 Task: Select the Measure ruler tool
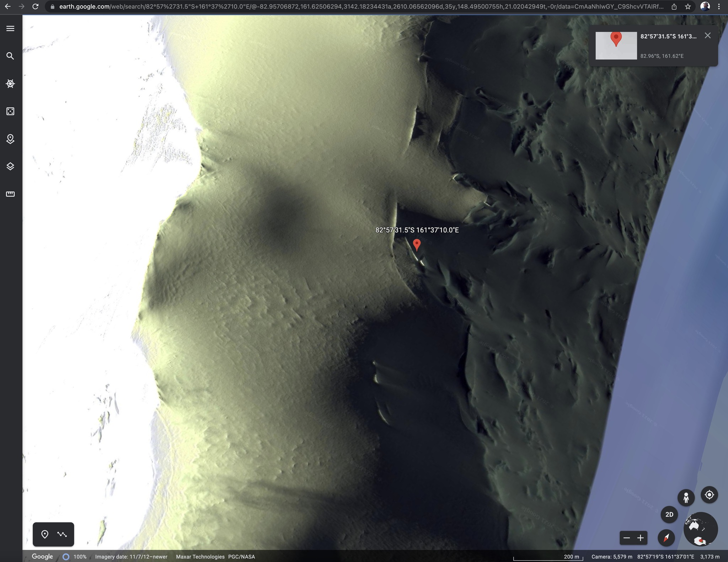pyautogui.click(x=10, y=194)
